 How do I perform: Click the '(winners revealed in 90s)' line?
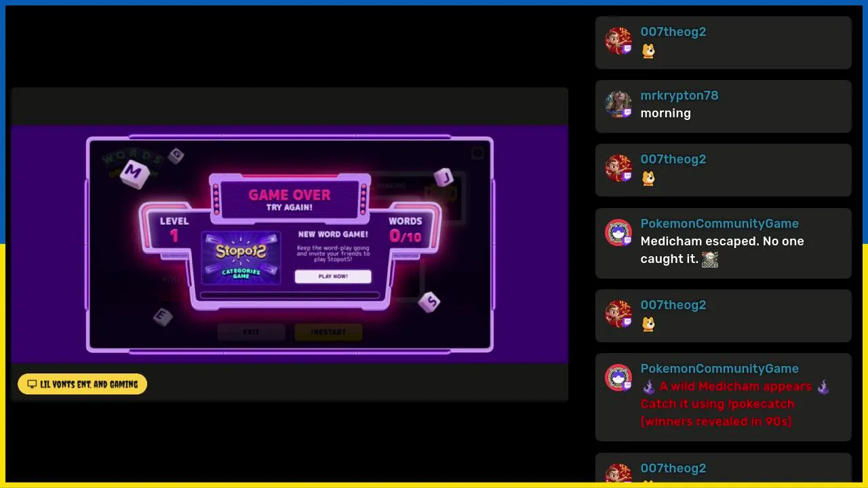[x=716, y=422]
